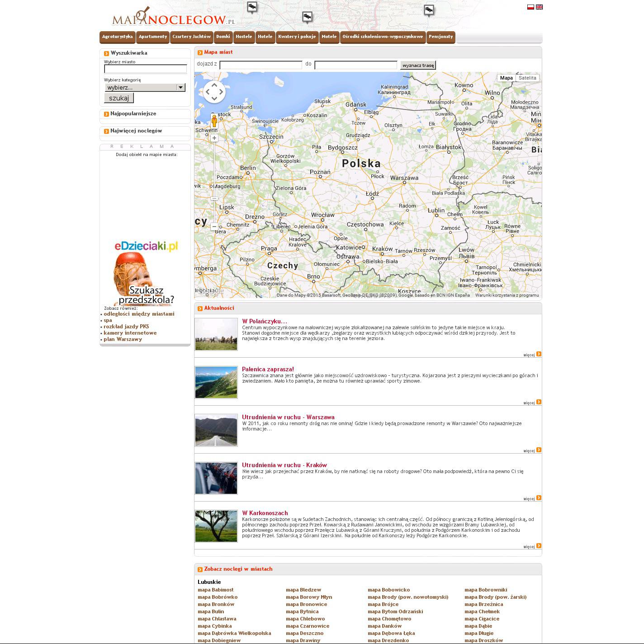
Task: Click the map pan control circle
Action: coord(214,92)
